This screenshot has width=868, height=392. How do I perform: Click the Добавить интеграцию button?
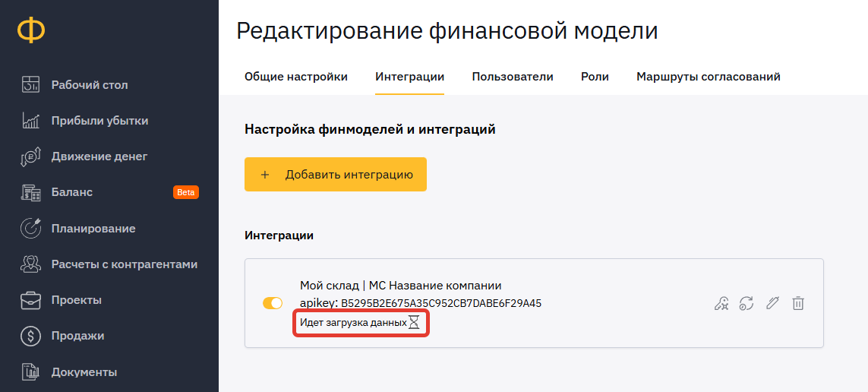(x=336, y=175)
